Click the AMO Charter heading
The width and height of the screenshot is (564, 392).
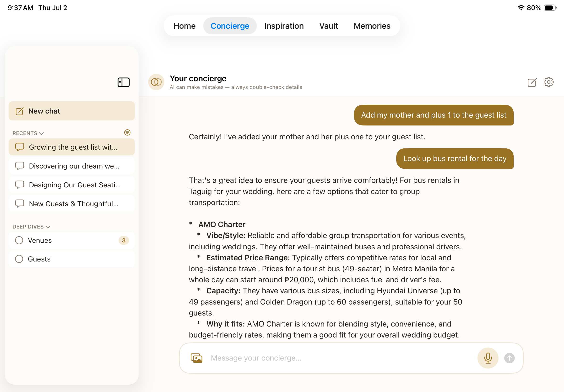[222, 224]
